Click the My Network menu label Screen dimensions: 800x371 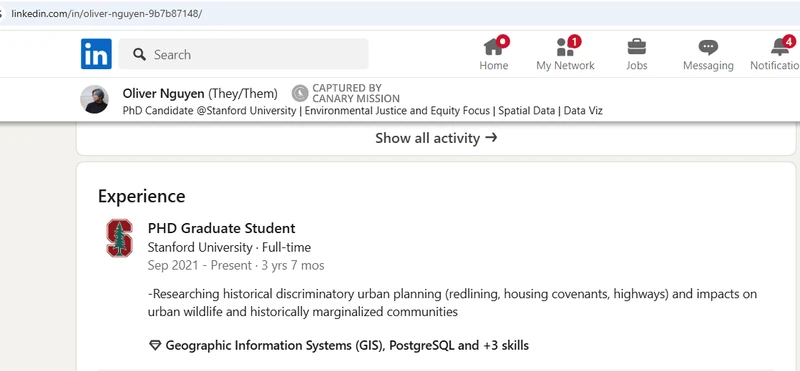565,65
